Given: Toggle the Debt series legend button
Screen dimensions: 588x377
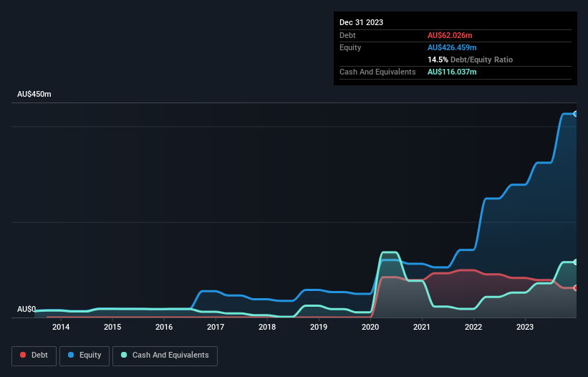Looking at the screenshot, I should 34,355.
